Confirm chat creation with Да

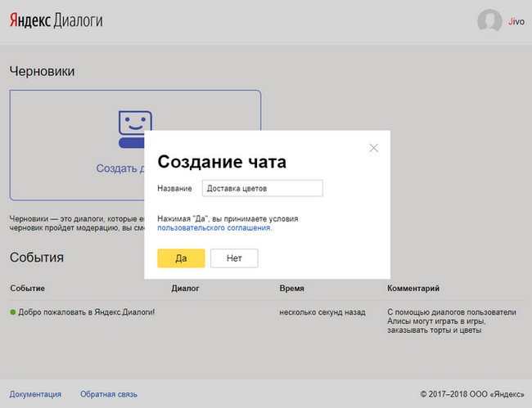[181, 258]
